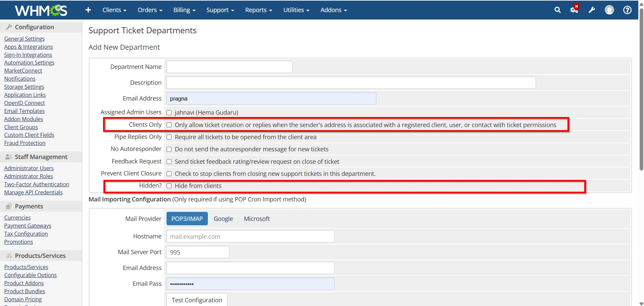Expand the Support dropdown menu
644x306 pixels.
pos(220,10)
